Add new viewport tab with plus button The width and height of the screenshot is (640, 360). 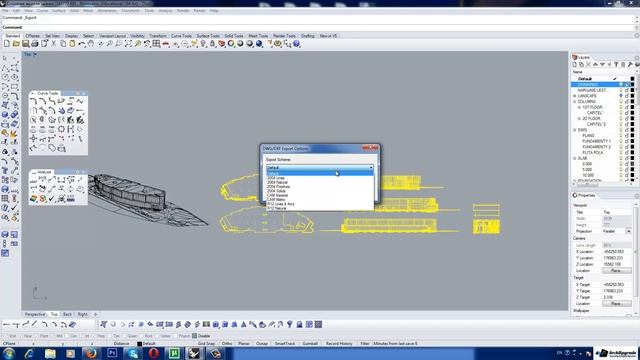96,314
